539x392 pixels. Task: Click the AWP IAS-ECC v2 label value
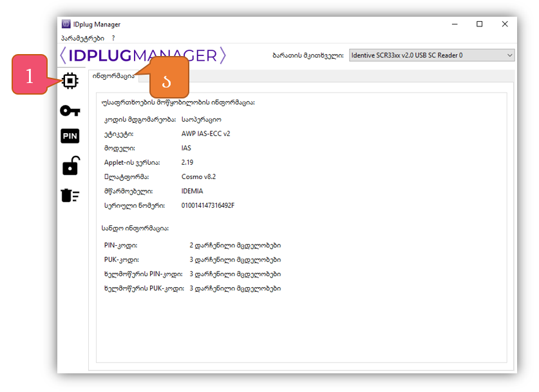(205, 134)
